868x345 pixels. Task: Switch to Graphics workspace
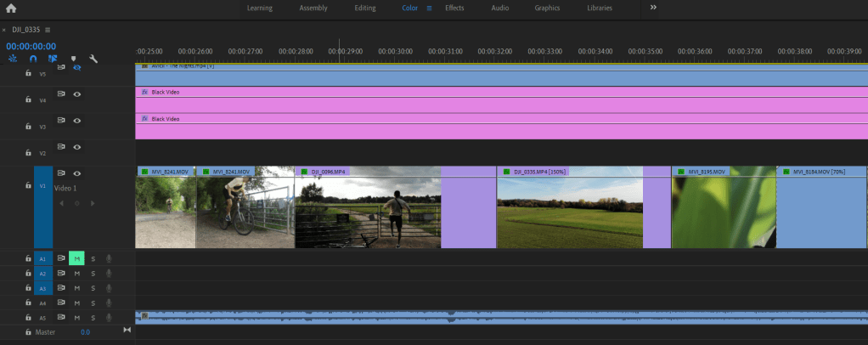(x=547, y=8)
